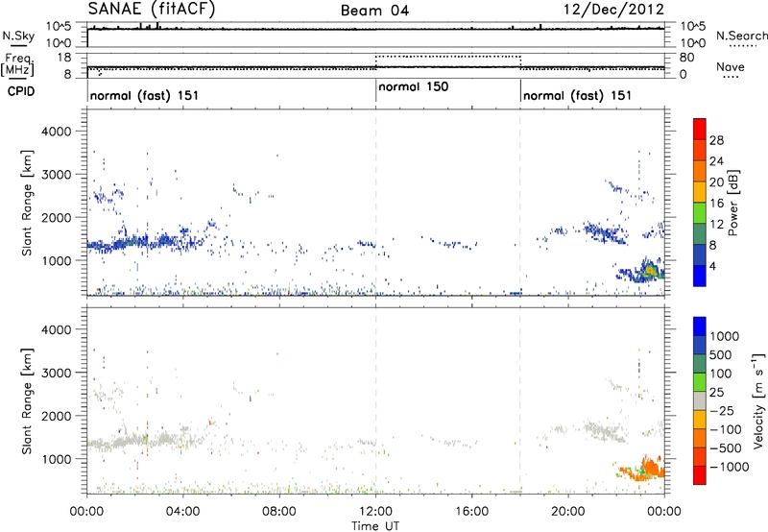
Task: Click the date 12/Dec/2012
Action: point(613,10)
